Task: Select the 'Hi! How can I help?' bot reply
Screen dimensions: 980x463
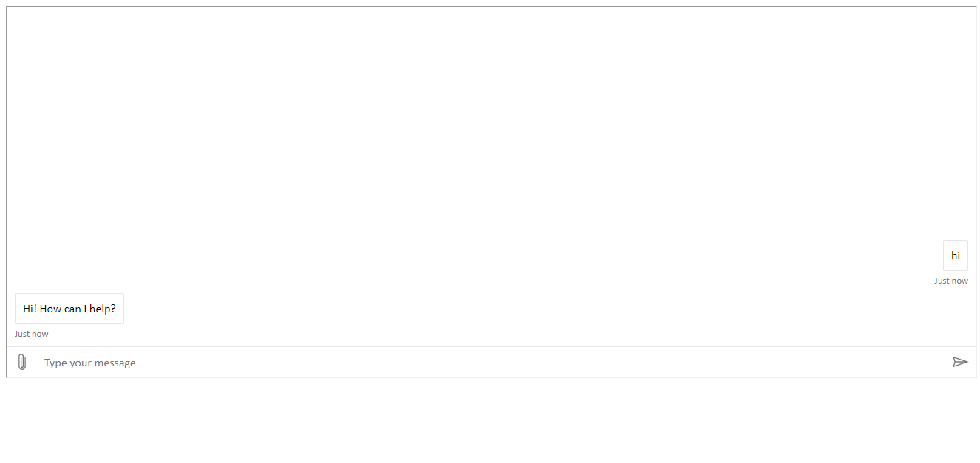Action: pos(69,309)
